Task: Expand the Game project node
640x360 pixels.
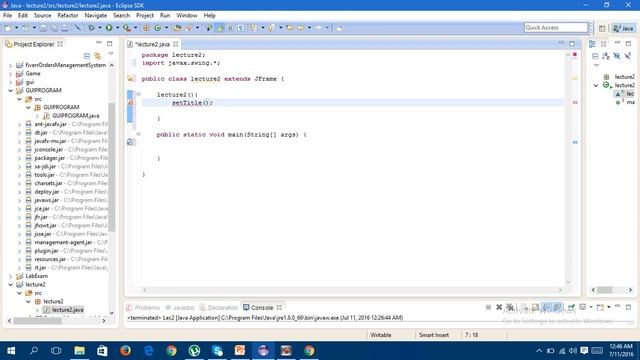Action: click(11, 74)
